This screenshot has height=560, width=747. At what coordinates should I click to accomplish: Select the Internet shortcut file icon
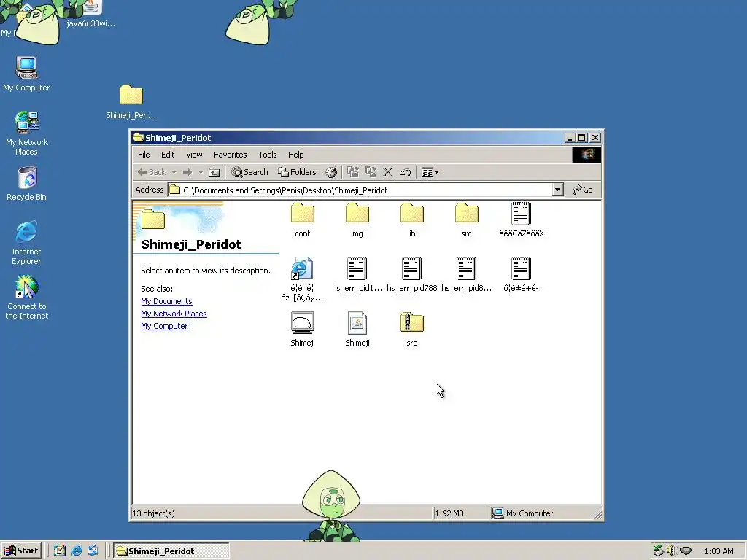[303, 268]
